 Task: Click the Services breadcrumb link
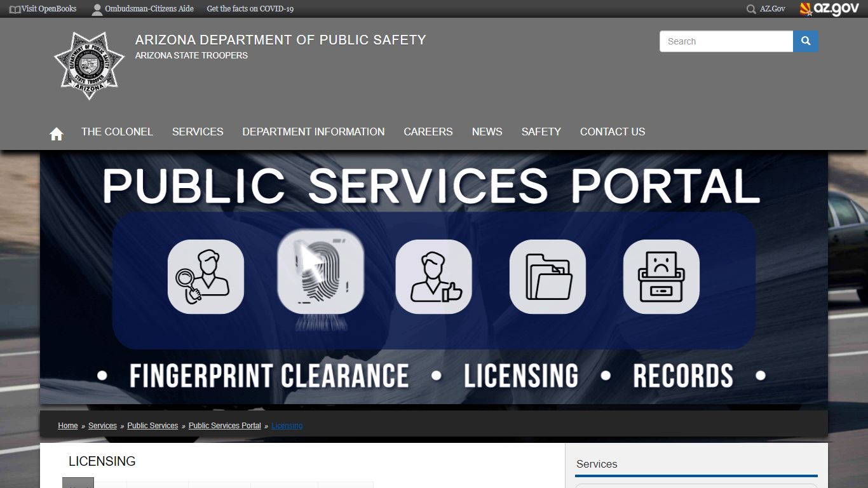[x=102, y=426]
